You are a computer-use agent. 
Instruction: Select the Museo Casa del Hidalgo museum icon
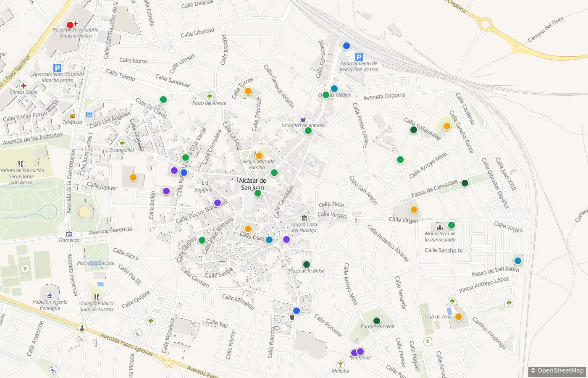point(304,218)
